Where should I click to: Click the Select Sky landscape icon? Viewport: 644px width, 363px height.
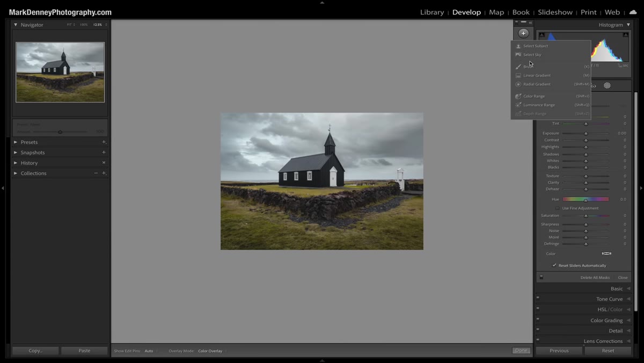pyautogui.click(x=518, y=55)
